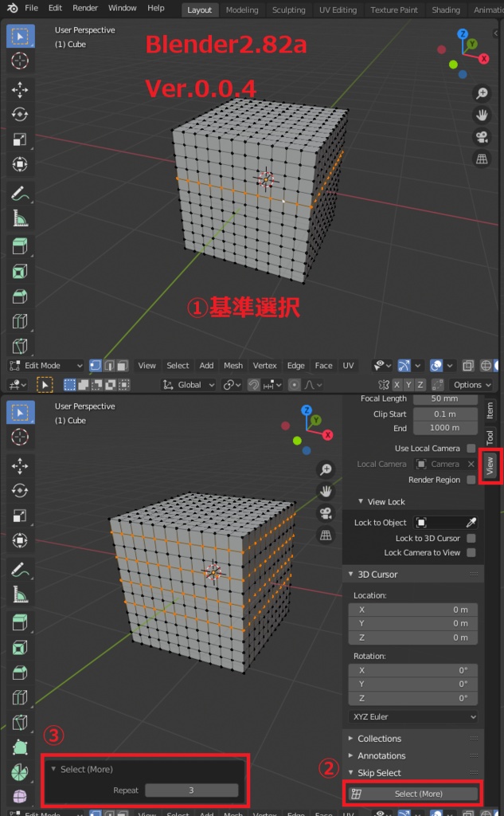The width and height of the screenshot is (504, 816).
Task: Toggle X mirror axis in top viewport header
Action: (397, 385)
